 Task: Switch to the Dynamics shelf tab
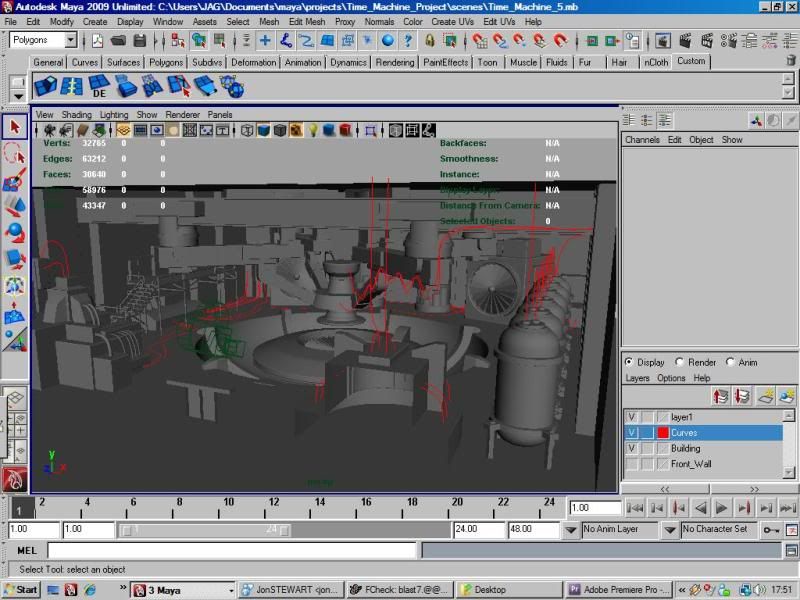(x=348, y=62)
